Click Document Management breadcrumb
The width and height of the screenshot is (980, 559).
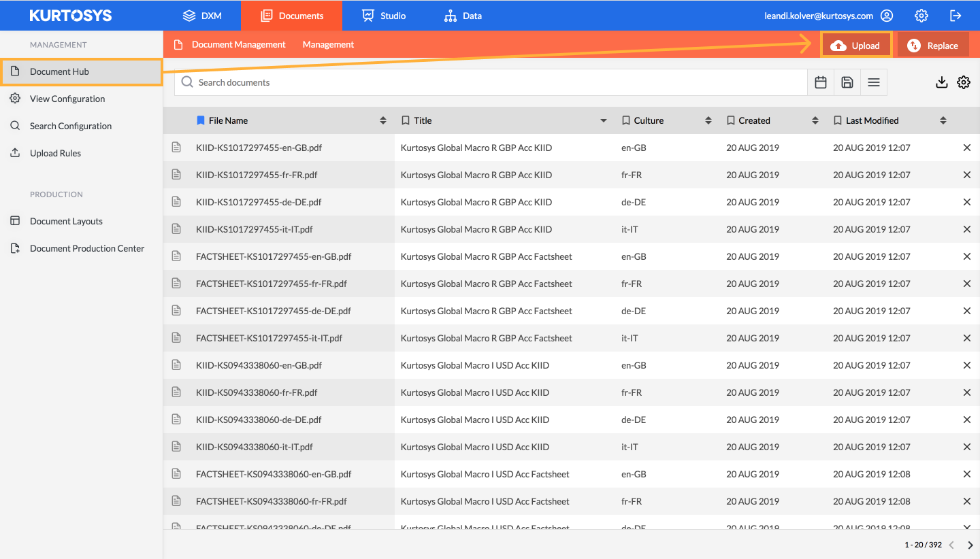(239, 44)
